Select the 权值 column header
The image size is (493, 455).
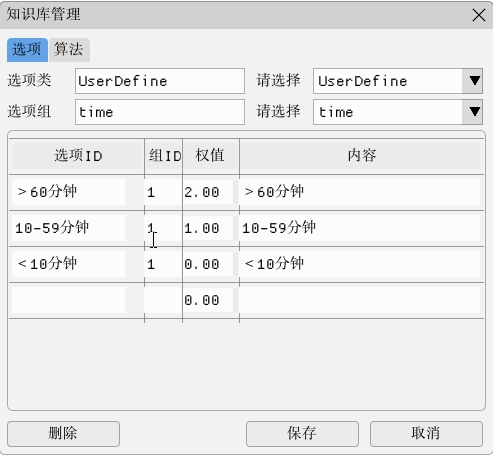(x=211, y=156)
